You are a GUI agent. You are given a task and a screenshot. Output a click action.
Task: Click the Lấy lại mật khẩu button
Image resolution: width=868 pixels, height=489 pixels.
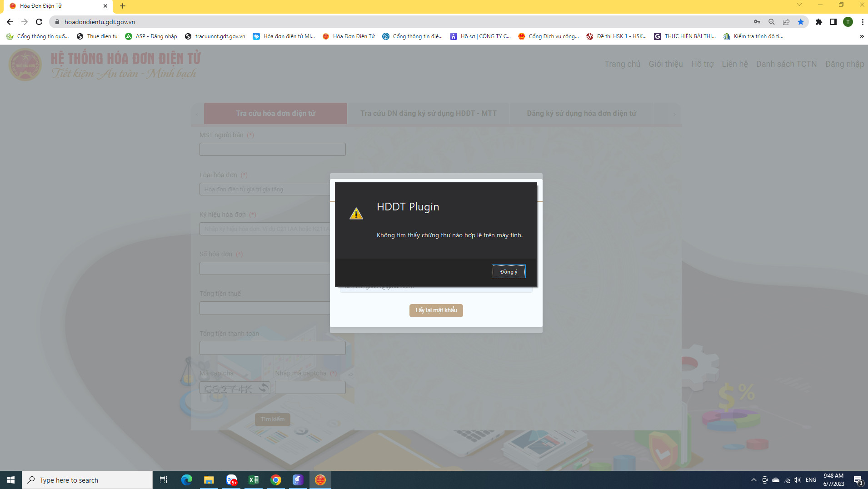coord(436,310)
